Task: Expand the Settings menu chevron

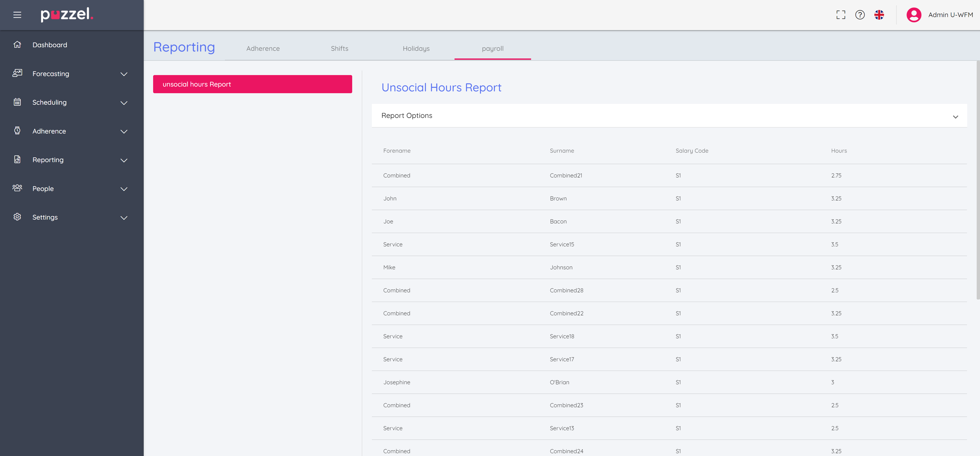Action: [x=124, y=218]
